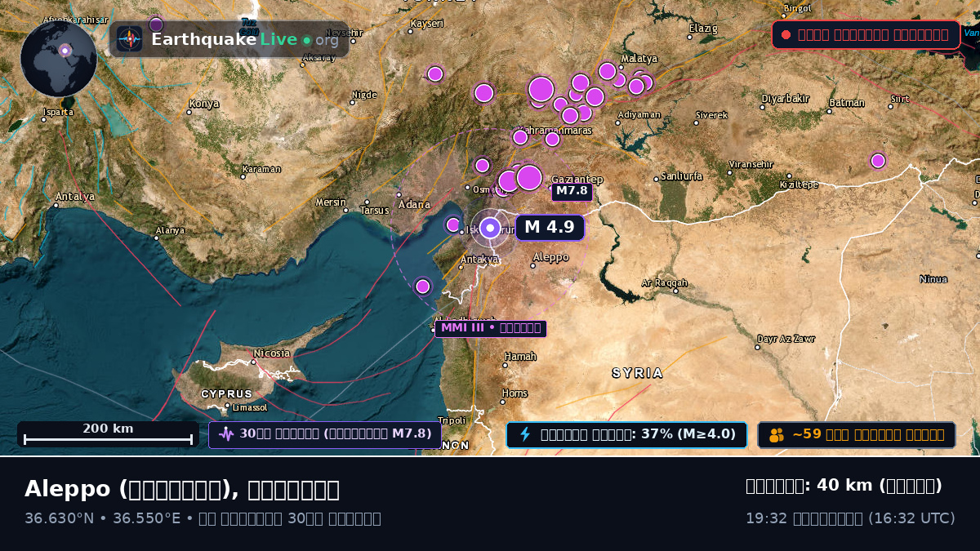Viewport: 980px width, 551px height.
Task: Click the Ar Raqqah city label
Action: tap(665, 282)
